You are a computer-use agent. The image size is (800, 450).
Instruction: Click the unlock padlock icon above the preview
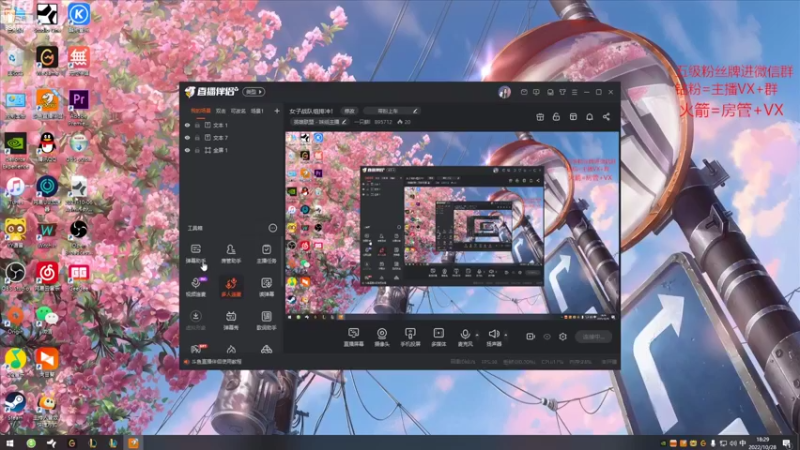(x=556, y=117)
